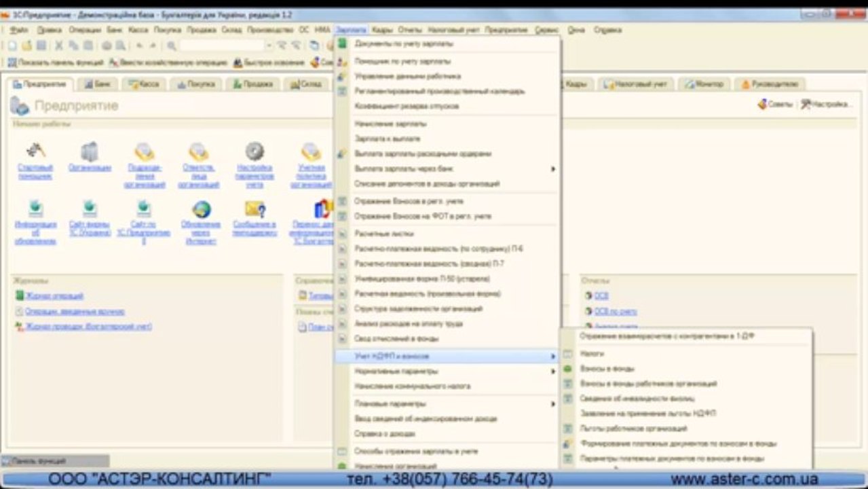Expand Нормативные параметры submenu
This screenshot has height=489, width=868.
(448, 372)
